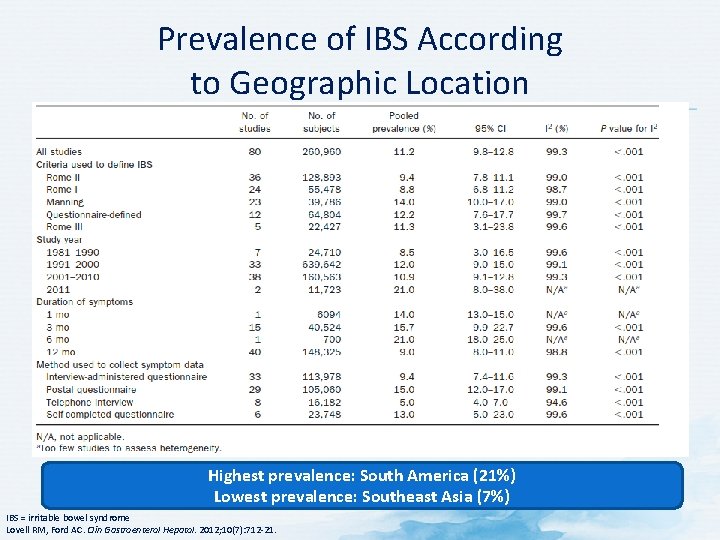720x540 pixels.
Task: Click the 'Questionnaire-defined' row label
Action: [94, 214]
